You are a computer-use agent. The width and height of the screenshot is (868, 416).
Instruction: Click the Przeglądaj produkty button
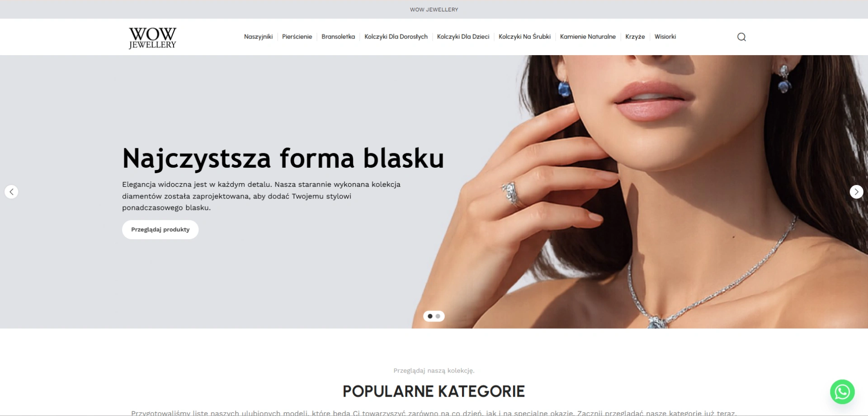tap(160, 230)
